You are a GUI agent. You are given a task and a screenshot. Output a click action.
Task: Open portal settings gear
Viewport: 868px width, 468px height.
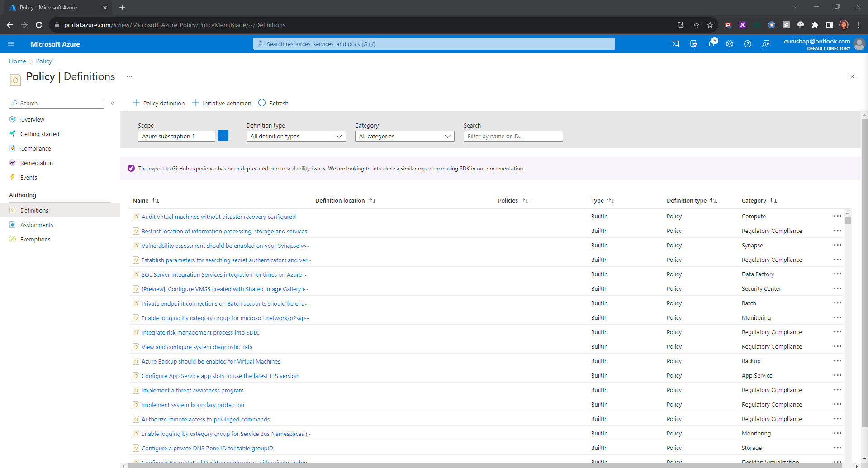point(730,44)
